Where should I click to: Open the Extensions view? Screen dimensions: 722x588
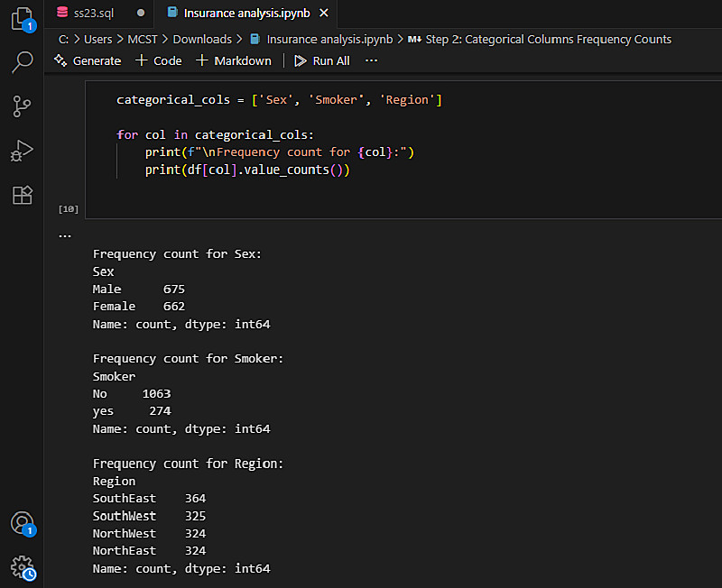click(x=22, y=194)
